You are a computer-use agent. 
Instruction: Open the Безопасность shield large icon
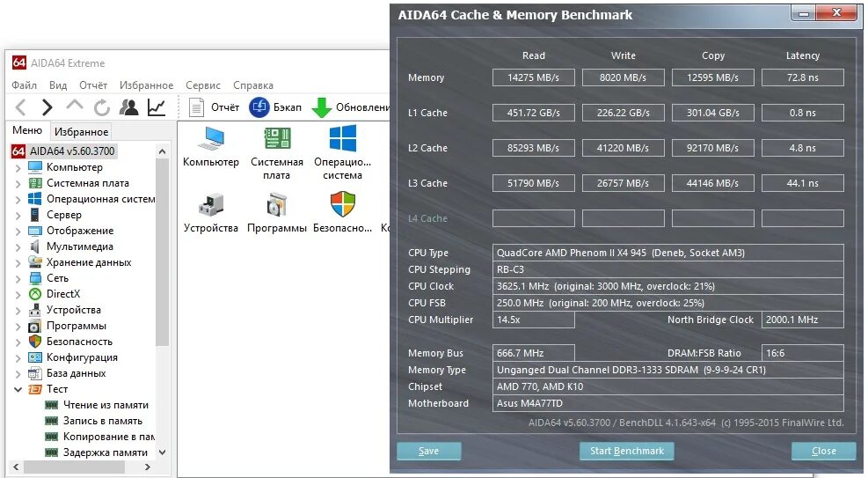tap(343, 204)
